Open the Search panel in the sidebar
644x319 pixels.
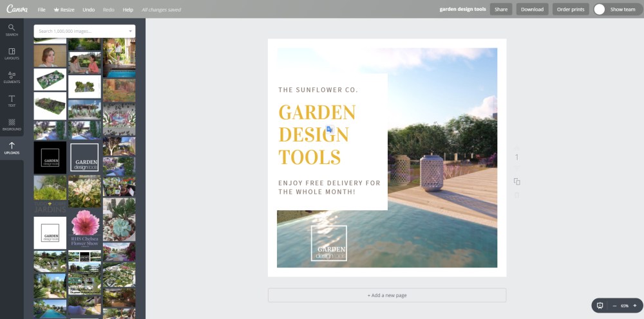12,30
